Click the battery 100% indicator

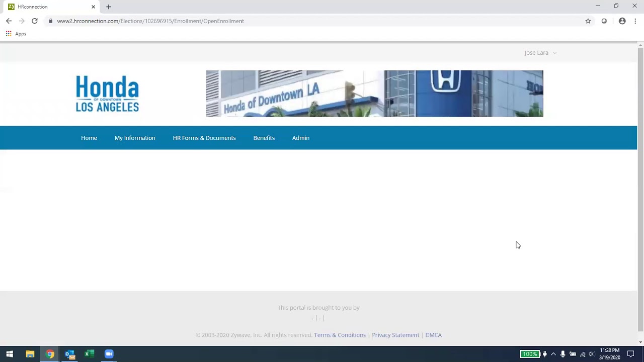[x=530, y=354]
